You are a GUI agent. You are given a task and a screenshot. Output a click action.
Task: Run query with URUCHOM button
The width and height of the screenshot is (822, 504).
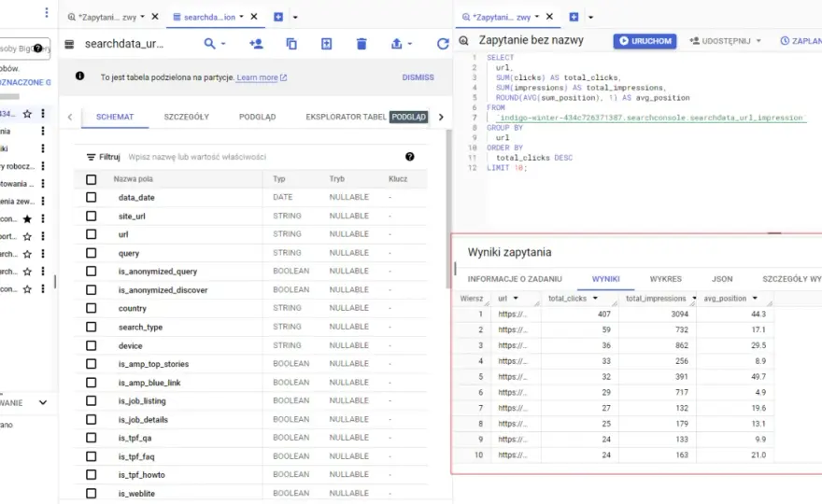[645, 41]
